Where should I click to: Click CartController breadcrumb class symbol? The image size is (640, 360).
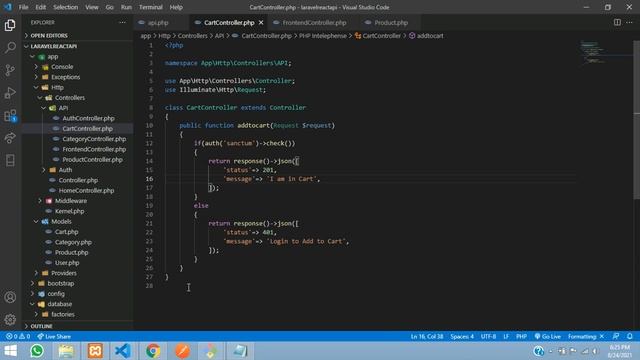click(x=378, y=36)
